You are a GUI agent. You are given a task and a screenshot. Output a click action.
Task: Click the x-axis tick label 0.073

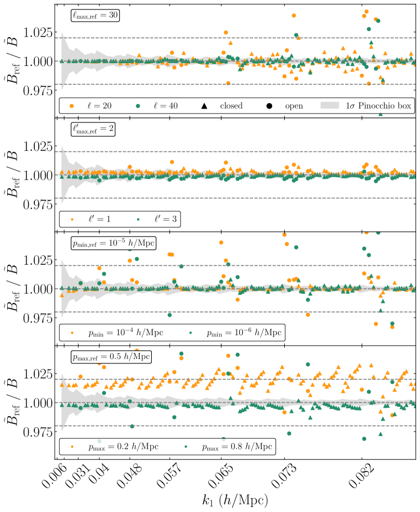point(284,476)
